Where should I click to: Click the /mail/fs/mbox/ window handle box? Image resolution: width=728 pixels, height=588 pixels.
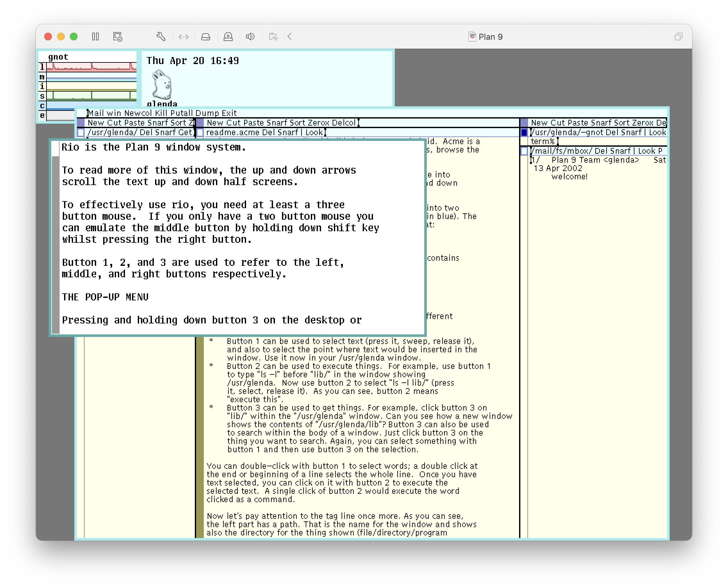point(524,151)
